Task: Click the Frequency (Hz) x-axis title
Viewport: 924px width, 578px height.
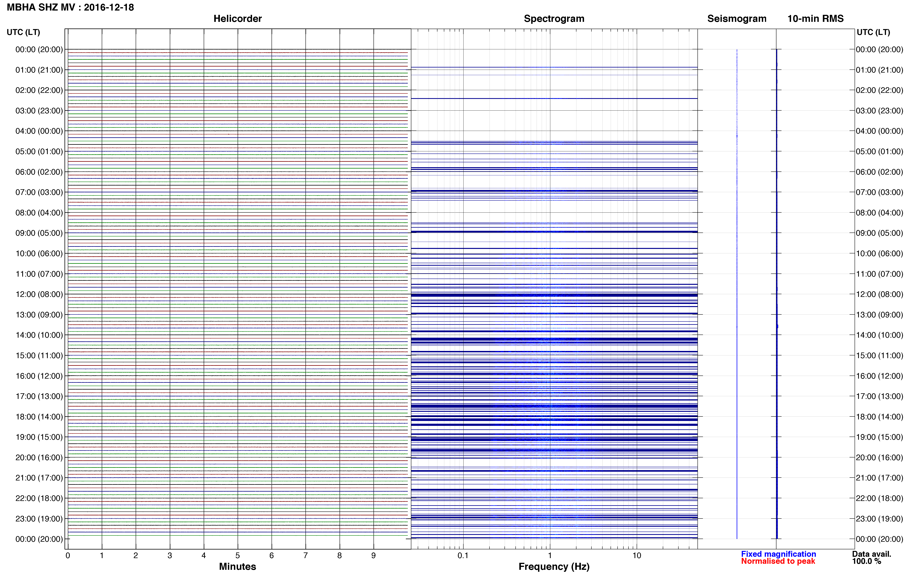Action: tap(554, 566)
